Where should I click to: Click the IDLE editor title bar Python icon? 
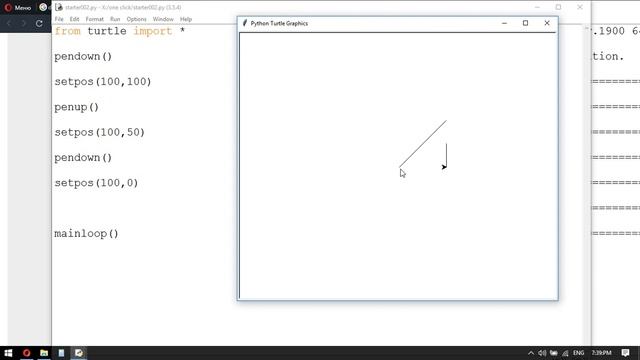click(59, 7)
